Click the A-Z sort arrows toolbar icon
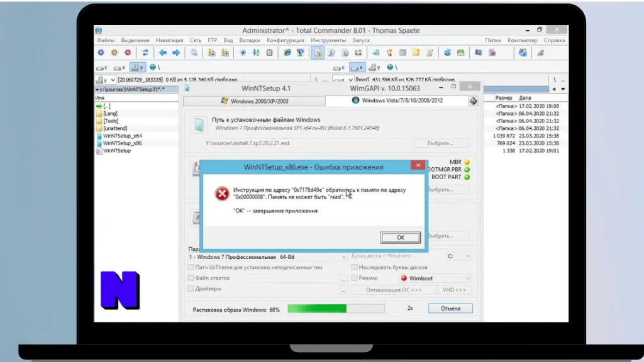This screenshot has width=644, height=362. point(256,53)
